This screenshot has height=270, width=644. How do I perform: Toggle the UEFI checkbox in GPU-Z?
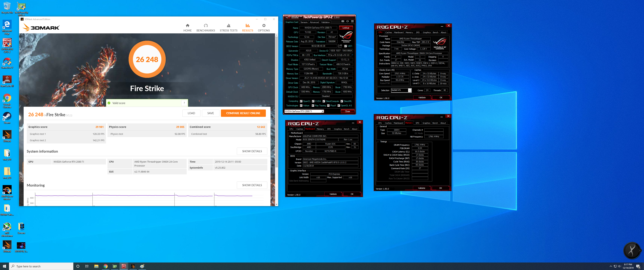coord(346,46)
